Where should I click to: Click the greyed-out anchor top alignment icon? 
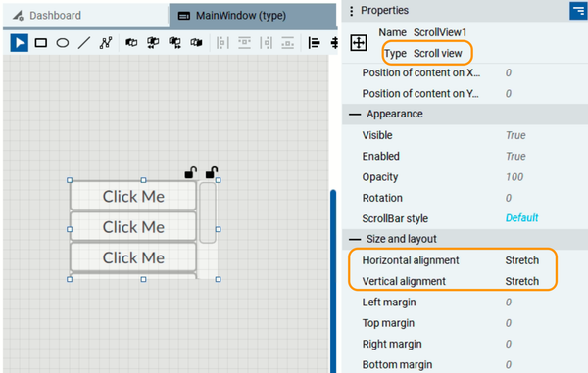click(x=244, y=43)
